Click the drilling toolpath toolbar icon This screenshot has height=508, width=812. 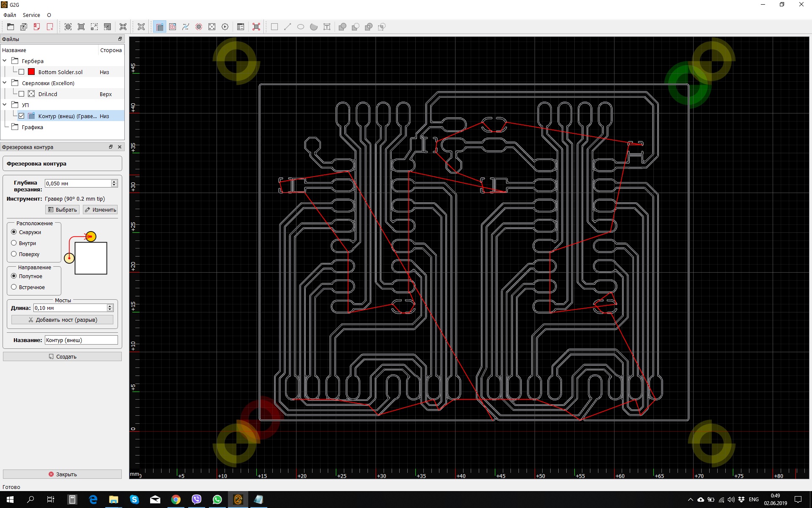coord(212,27)
